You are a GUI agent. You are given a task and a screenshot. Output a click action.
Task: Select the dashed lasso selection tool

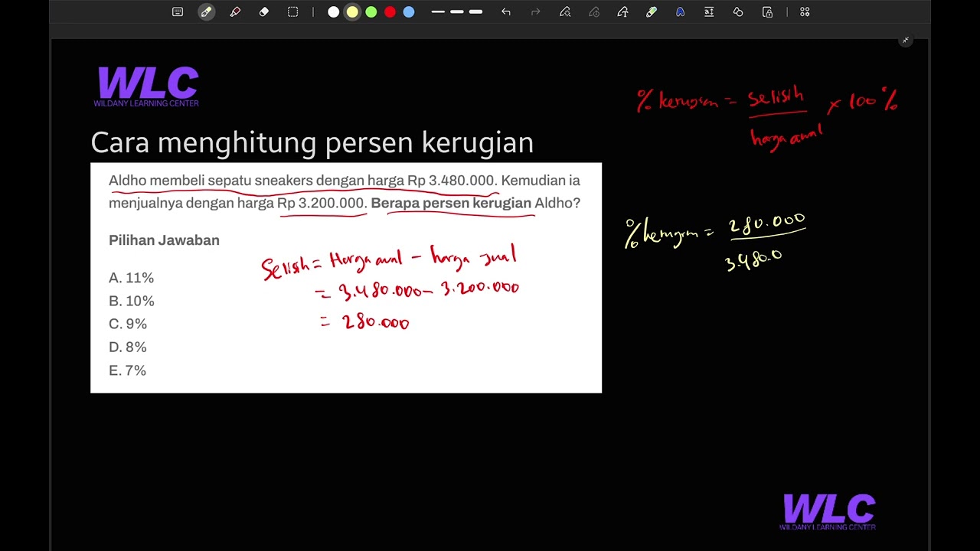tap(292, 11)
